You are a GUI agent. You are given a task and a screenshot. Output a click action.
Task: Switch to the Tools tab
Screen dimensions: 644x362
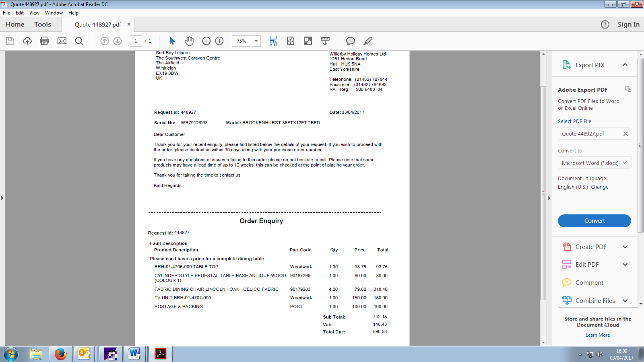43,25
